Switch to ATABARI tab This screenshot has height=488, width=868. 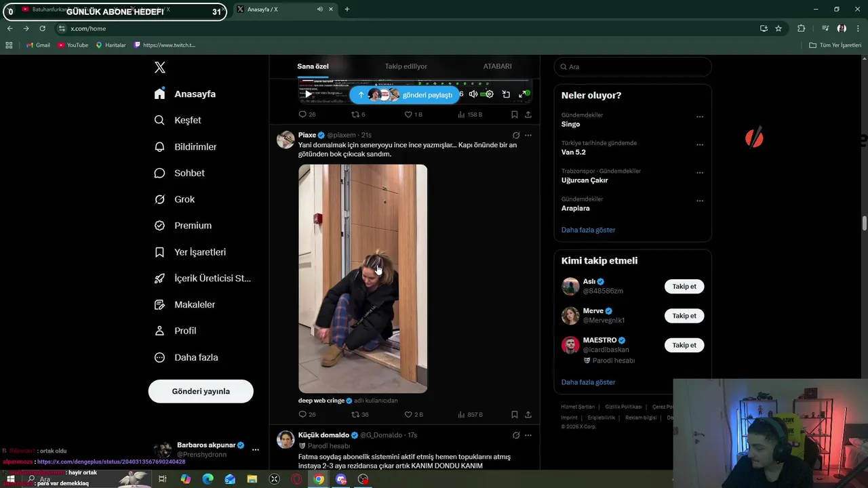tap(497, 66)
